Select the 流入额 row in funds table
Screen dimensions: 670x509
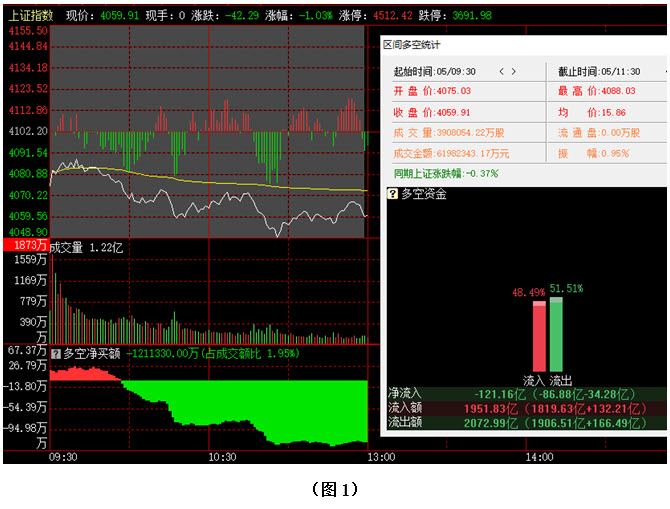[526, 408]
